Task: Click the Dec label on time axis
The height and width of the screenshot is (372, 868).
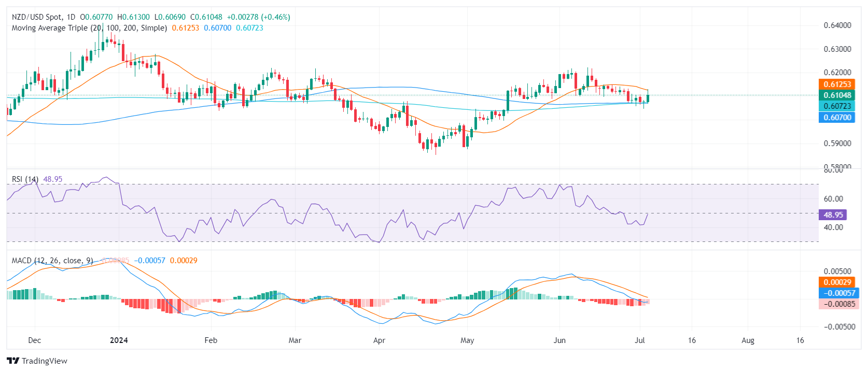Action: 35,340
